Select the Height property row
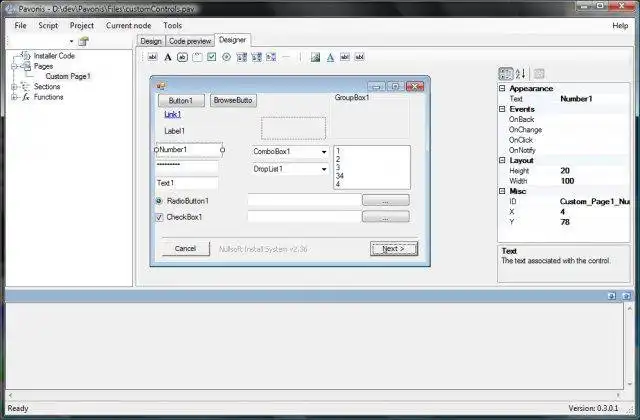The height and width of the screenshot is (420, 640). pyautogui.click(x=564, y=171)
